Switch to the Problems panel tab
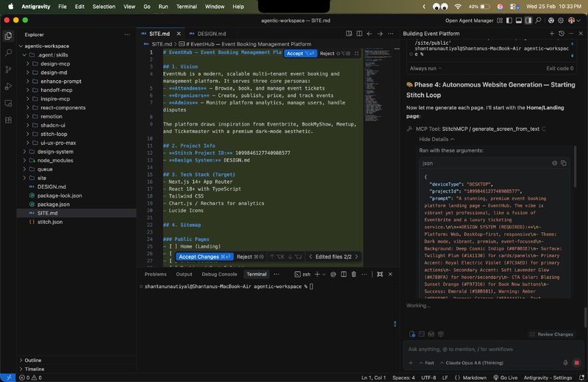 155,275
